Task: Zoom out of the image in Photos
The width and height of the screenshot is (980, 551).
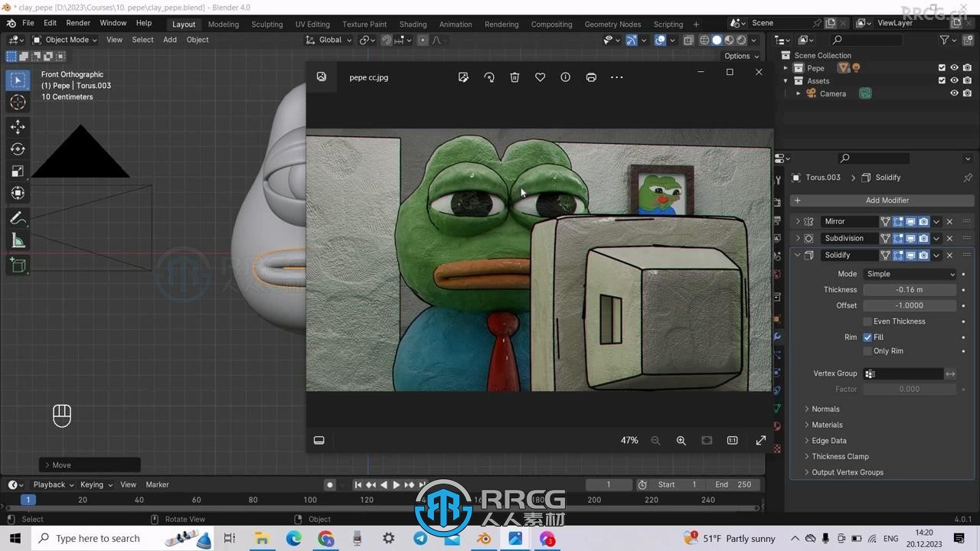Action: (655, 440)
